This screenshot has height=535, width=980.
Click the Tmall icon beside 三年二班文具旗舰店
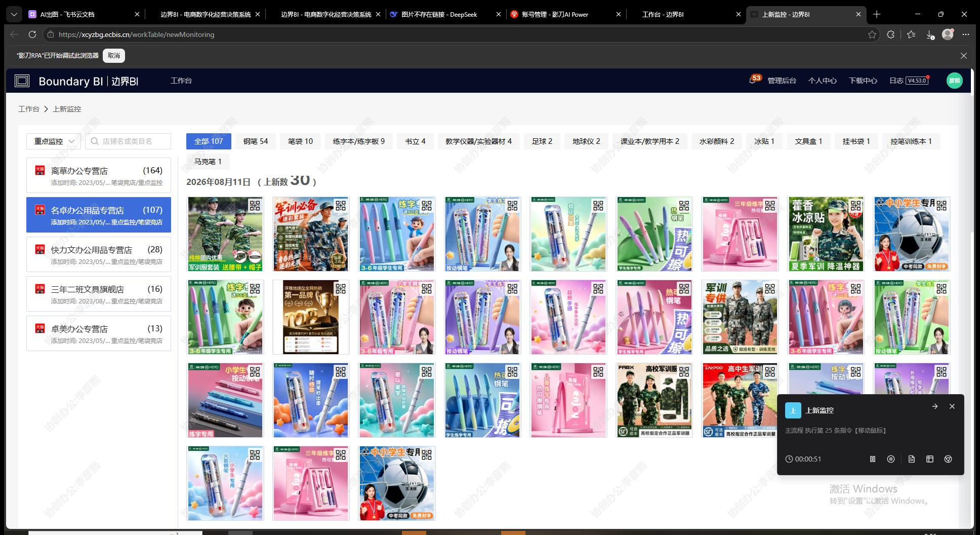40,289
